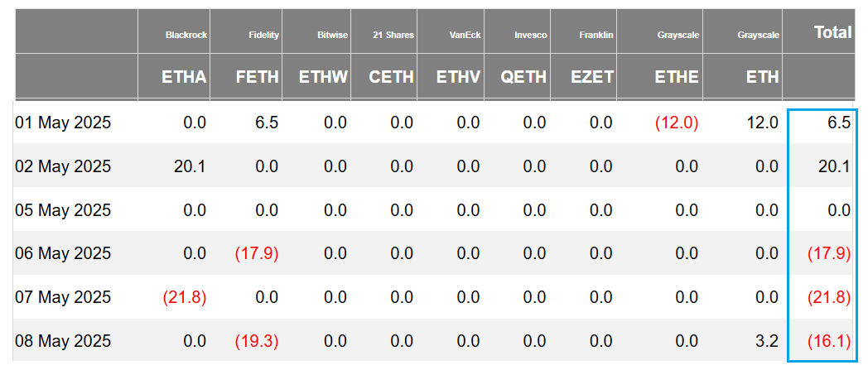Click FETH value (17.9) for 06 May
The width and height of the screenshot is (868, 370).
coord(257,253)
